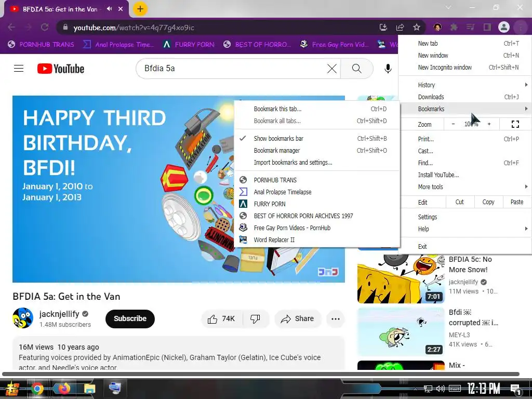Click the browser Back arrow
Viewport: 532px width, 399px height.
(x=11, y=27)
